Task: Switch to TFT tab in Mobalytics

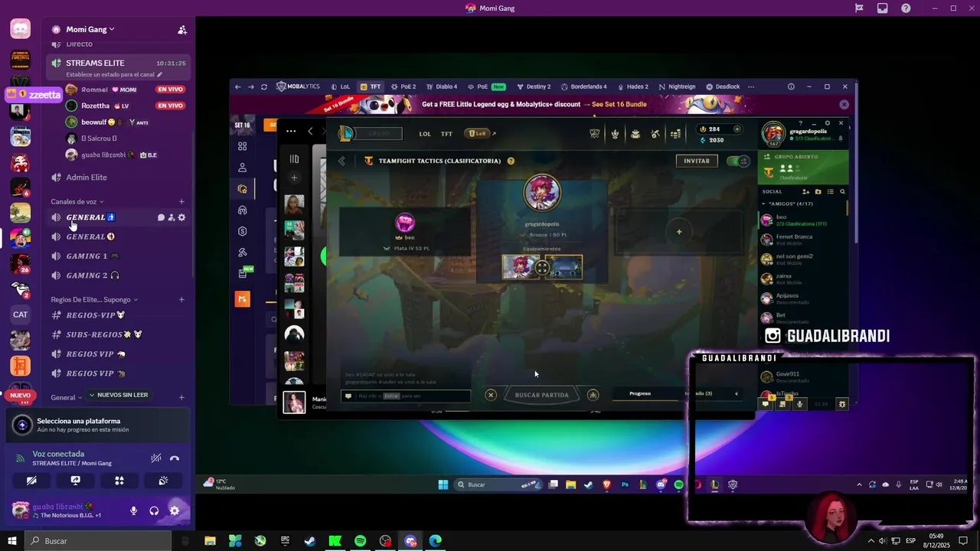Action: coord(371,86)
